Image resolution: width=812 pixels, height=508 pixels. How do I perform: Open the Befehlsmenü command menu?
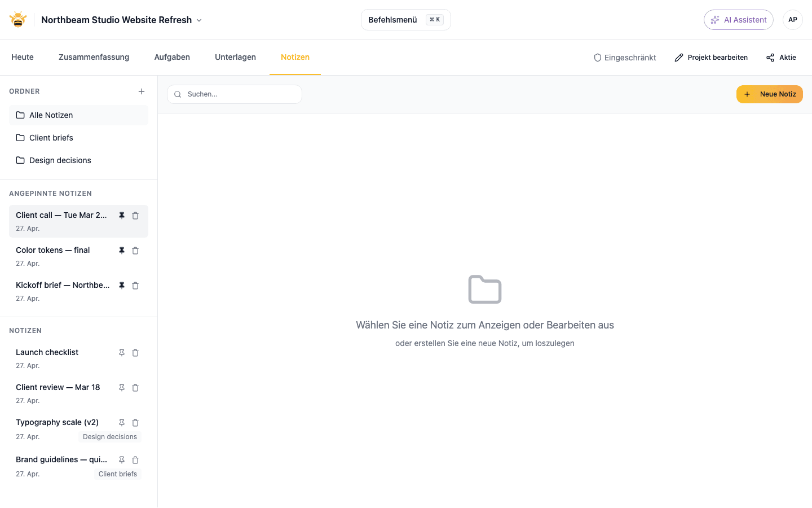tap(405, 19)
